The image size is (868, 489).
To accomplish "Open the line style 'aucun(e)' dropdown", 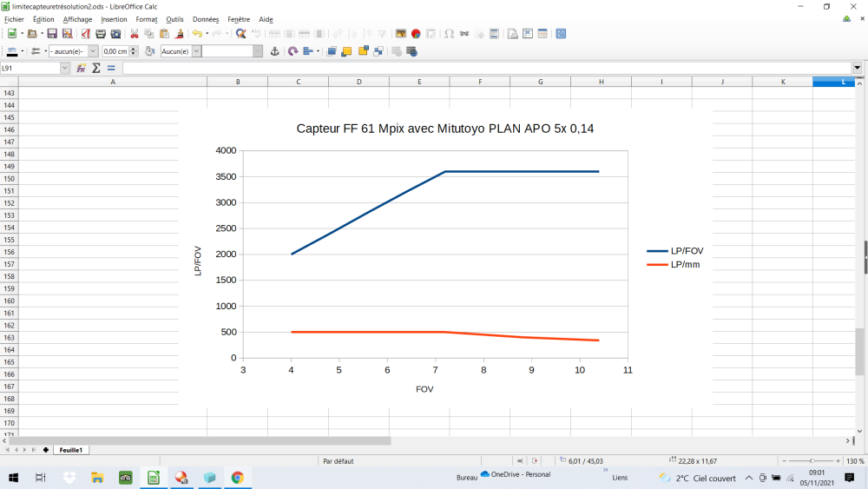I will click(x=93, y=51).
